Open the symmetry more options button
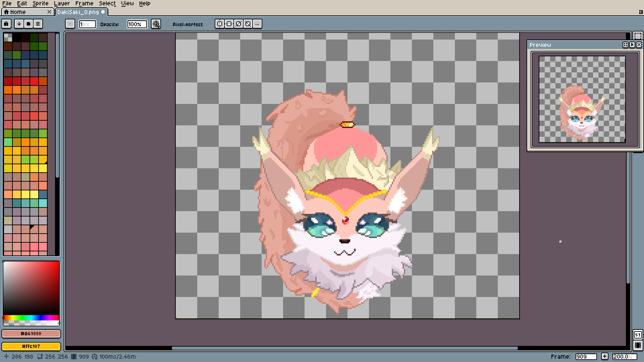This screenshot has width=644, height=362. click(257, 24)
